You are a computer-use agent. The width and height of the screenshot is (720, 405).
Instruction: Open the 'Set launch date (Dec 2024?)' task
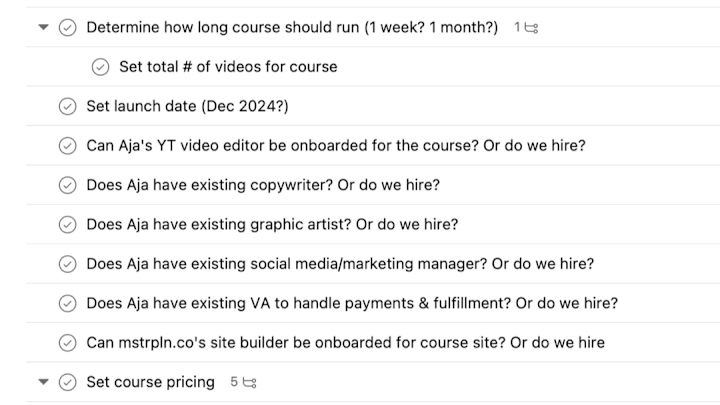(187, 106)
